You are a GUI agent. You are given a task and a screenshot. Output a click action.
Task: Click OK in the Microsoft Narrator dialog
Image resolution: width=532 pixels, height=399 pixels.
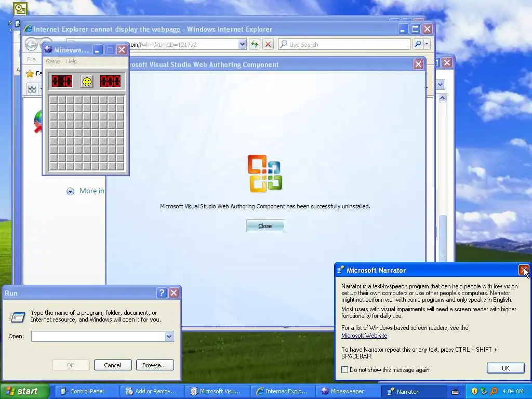tap(506, 368)
